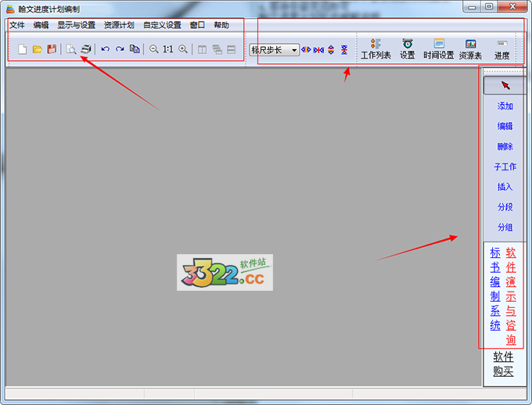This screenshot has width=532, height=405.
Task: Click the printer icon
Action: [86, 49]
